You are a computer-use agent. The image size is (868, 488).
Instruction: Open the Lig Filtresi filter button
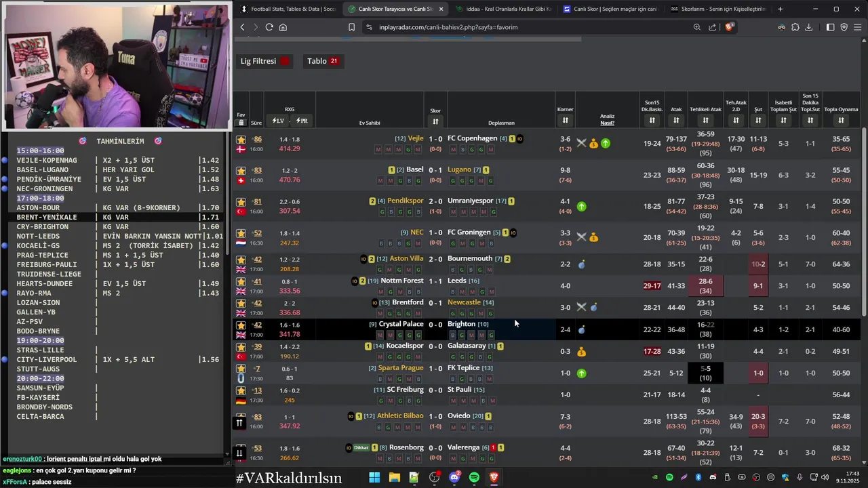(x=264, y=61)
